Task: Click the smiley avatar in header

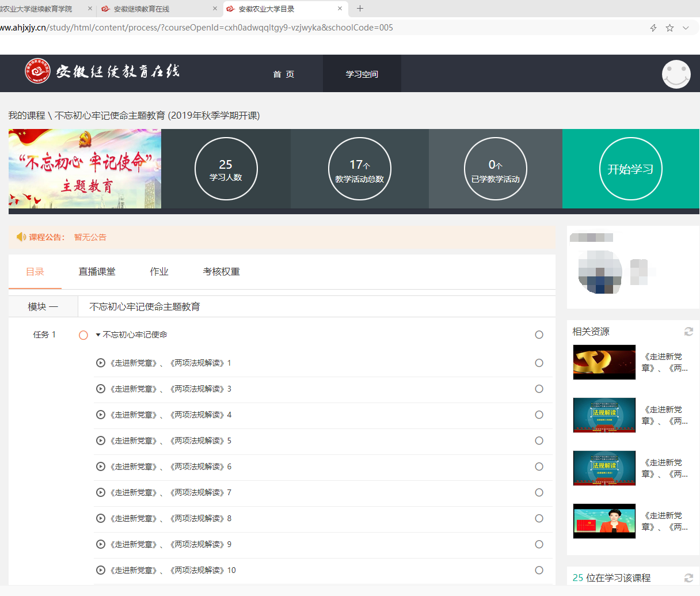Action: [676, 74]
